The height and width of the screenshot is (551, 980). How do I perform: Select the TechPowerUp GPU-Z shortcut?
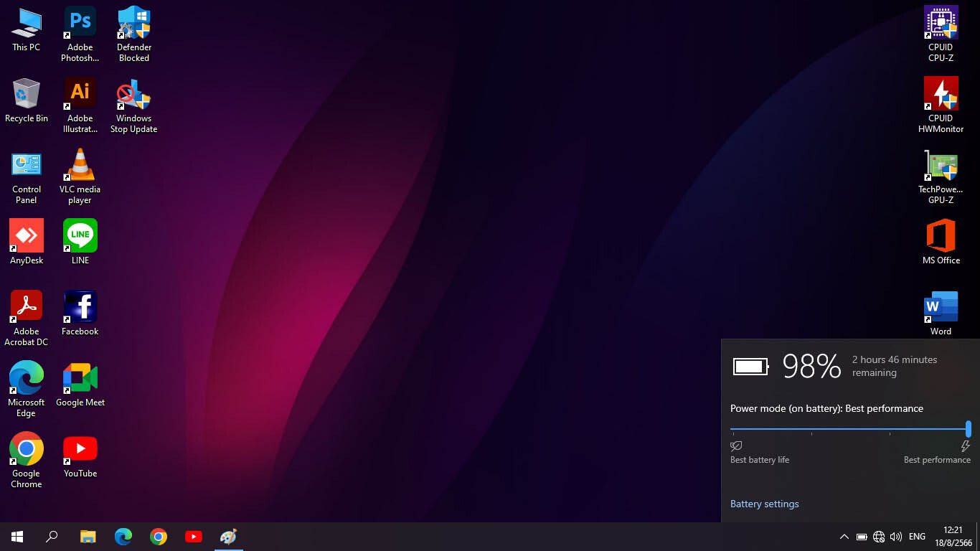point(941,176)
